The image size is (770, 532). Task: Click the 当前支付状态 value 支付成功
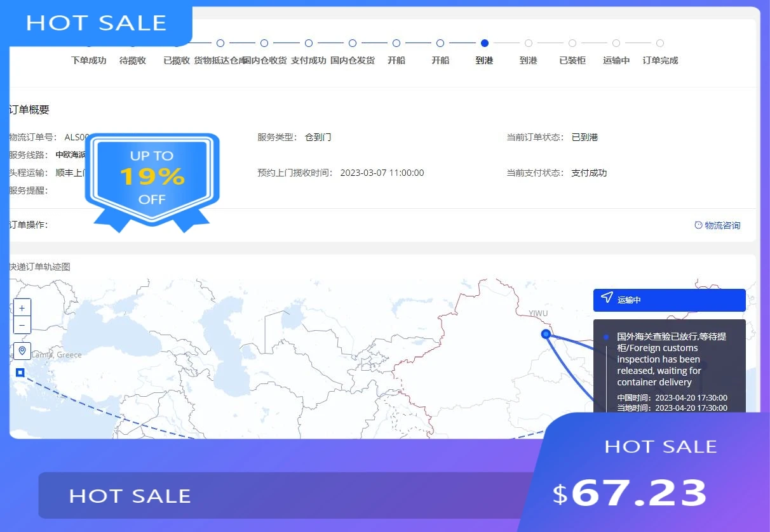[x=589, y=173]
